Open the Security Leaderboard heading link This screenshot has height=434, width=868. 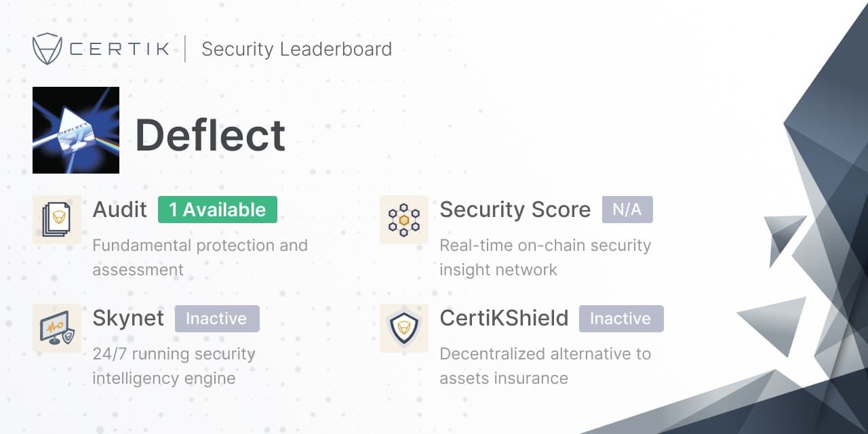[x=296, y=50]
